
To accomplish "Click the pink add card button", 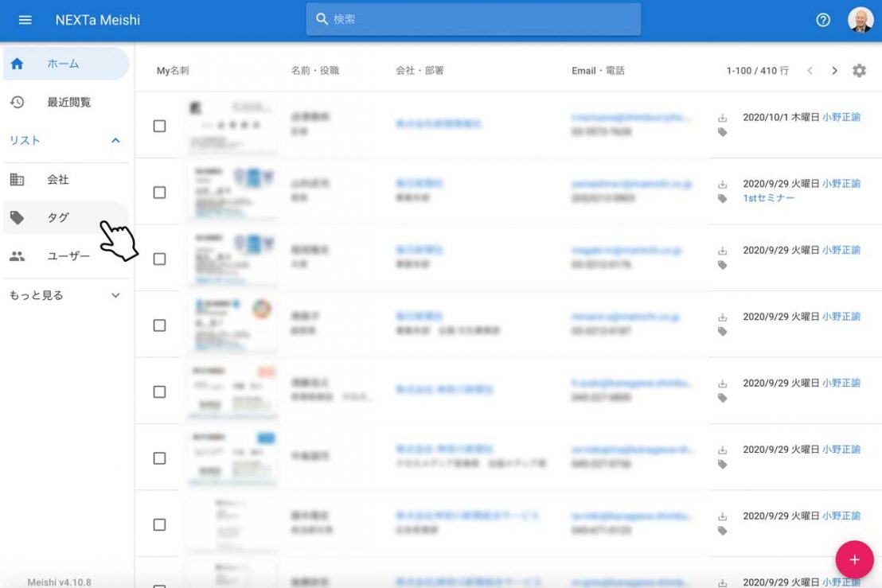I will tap(854, 559).
